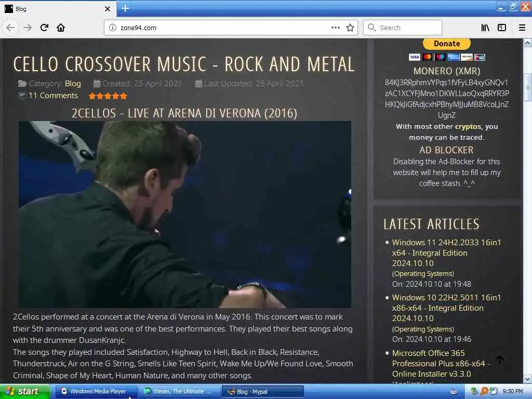Click the small icon left of the system tray
532x399 pixels.
[454, 392]
